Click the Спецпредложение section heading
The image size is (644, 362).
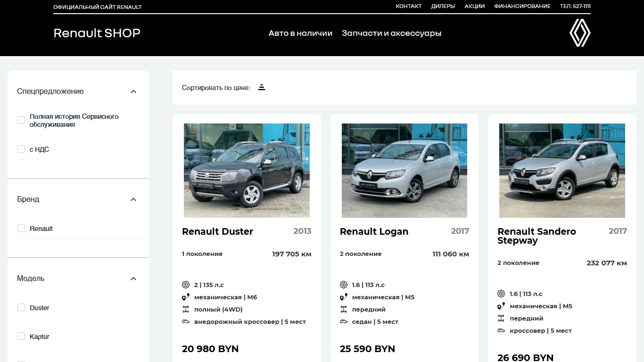click(50, 91)
